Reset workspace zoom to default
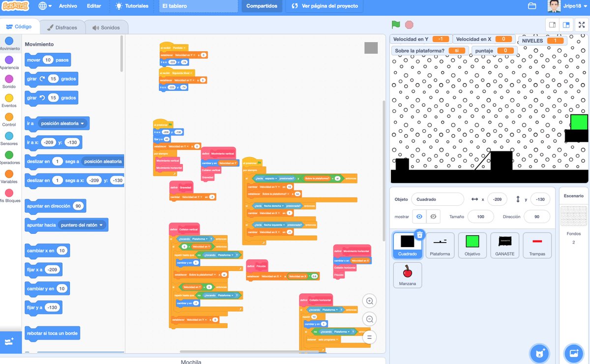This screenshot has width=590, height=364. (x=370, y=337)
